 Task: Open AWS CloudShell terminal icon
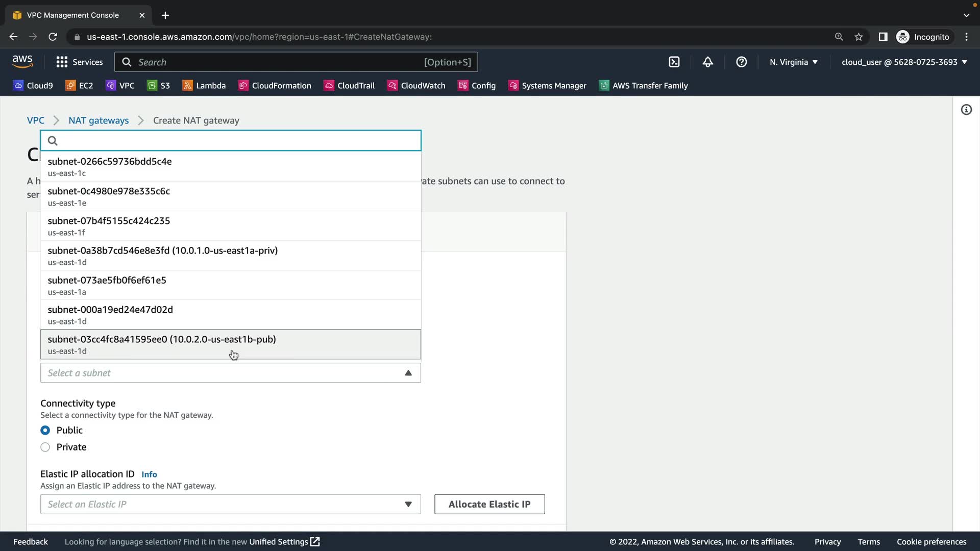674,62
